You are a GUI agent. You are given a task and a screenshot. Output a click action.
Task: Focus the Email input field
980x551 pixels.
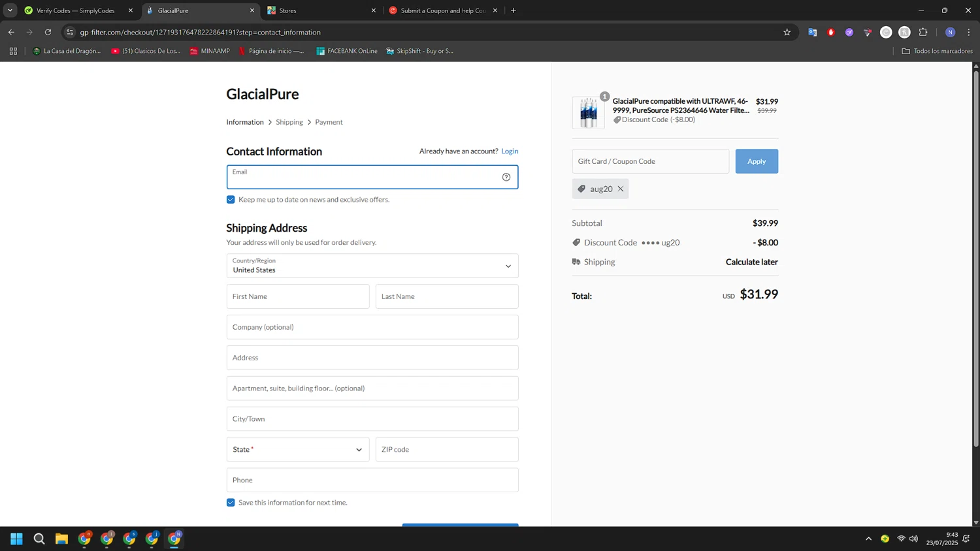point(372,177)
